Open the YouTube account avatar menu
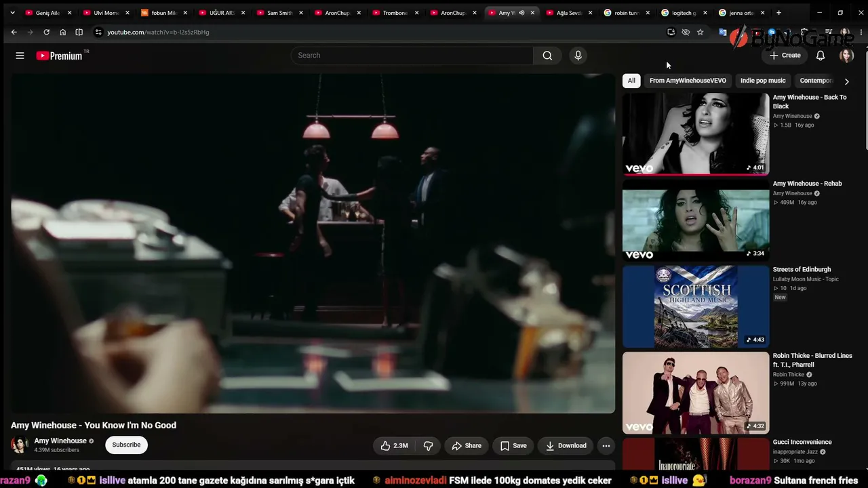868x488 pixels. 846,56
